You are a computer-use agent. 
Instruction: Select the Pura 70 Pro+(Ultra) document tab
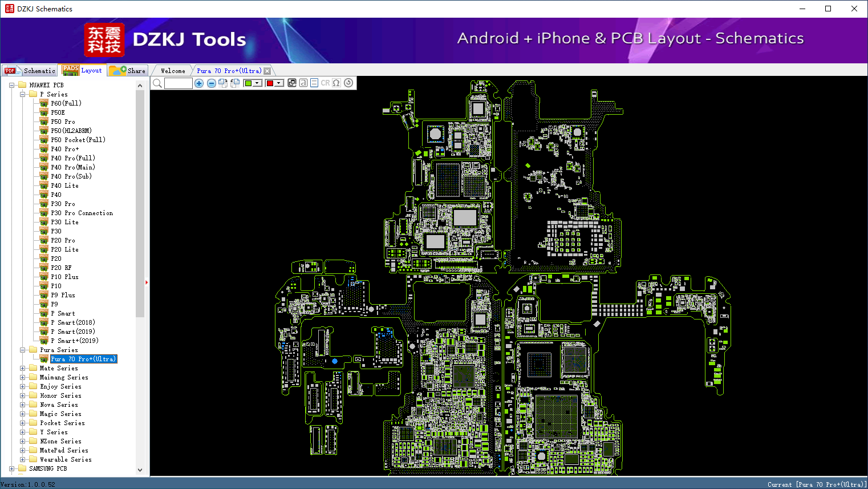point(229,71)
